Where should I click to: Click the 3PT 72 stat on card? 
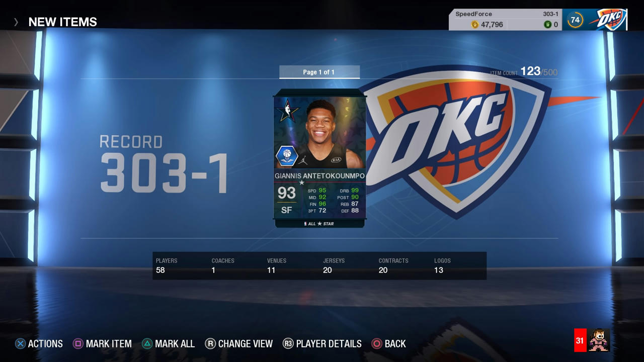(x=317, y=211)
